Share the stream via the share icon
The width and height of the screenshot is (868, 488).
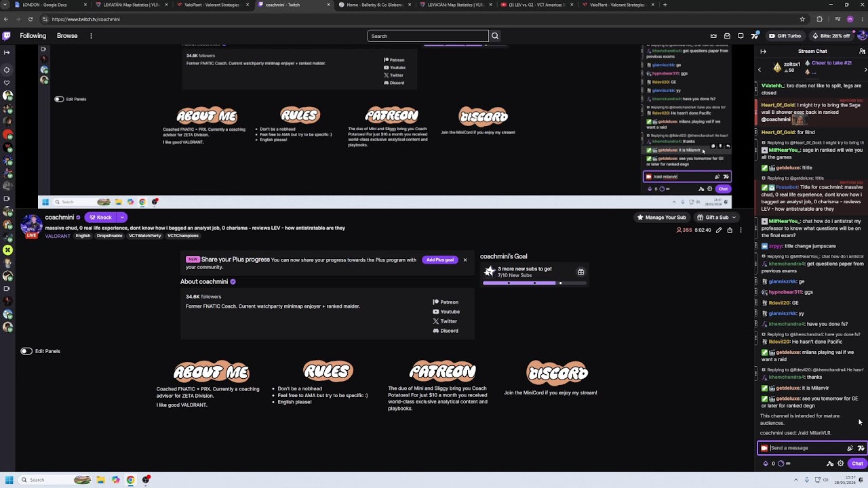tap(730, 230)
